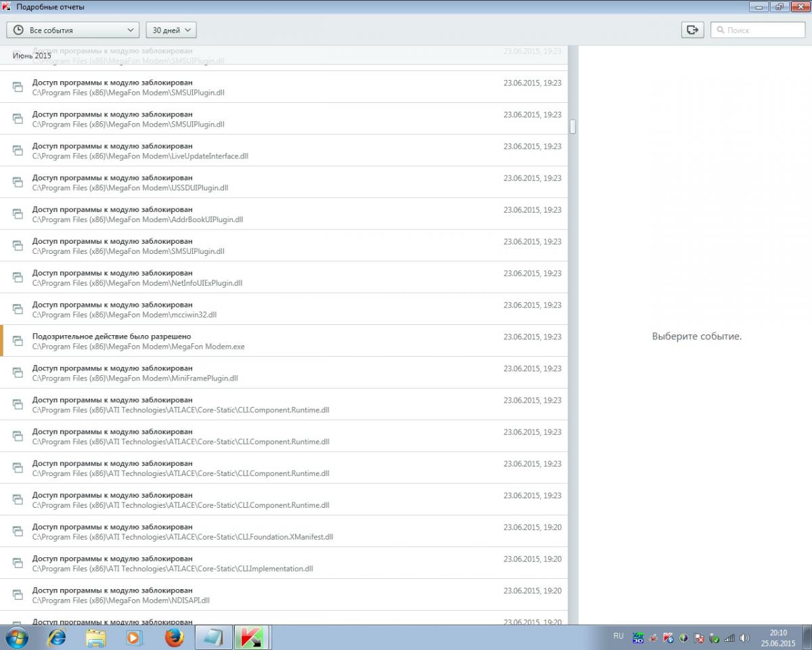Select the CLI.Implementation.dll blocked event
The image size is (812, 650).
tap(284, 563)
